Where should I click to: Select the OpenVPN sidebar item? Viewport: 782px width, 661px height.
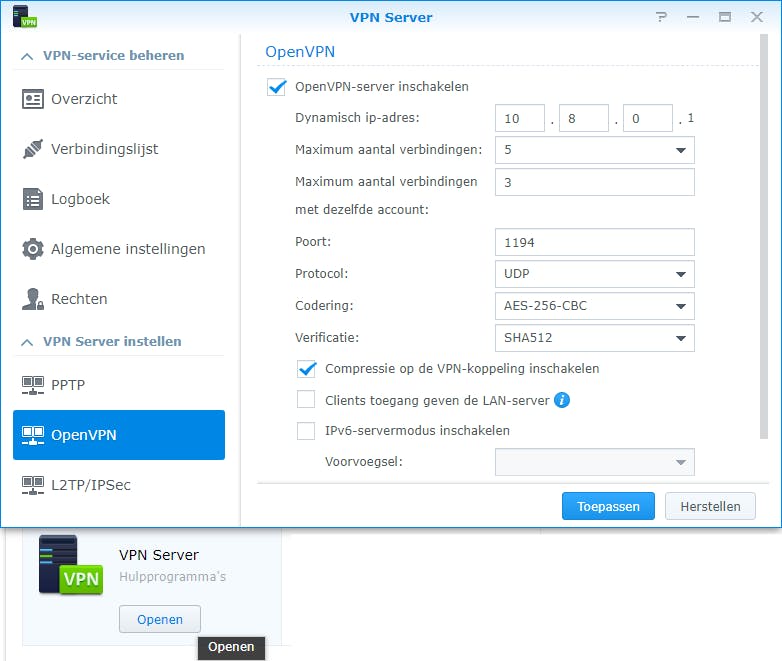[119, 435]
